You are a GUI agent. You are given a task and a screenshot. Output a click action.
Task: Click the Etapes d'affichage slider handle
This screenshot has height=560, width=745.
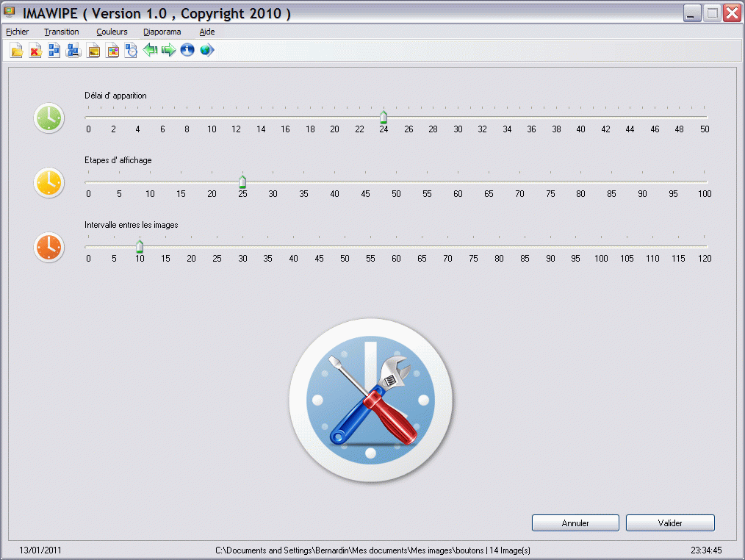coord(242,182)
